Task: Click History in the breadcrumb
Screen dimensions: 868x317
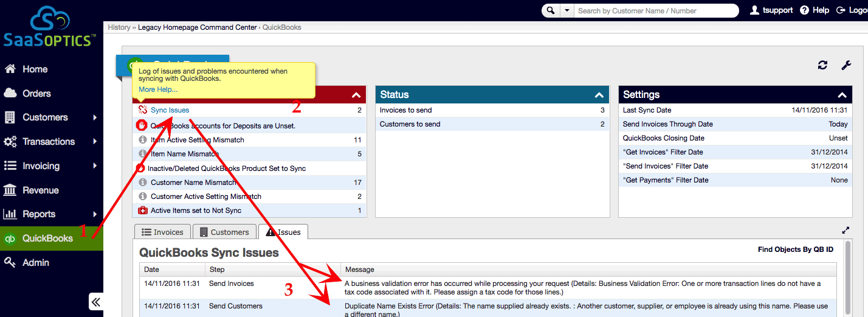Action: [x=119, y=27]
